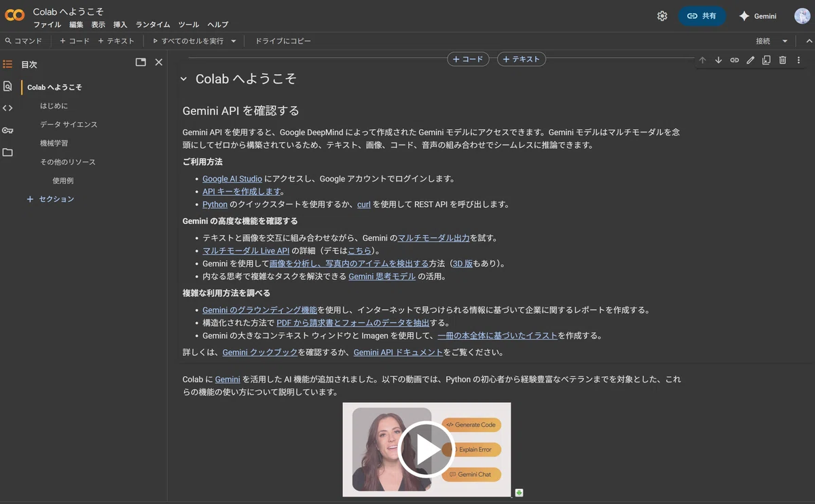815x504 pixels.
Task: Open the connection options dropdown arrow
Action: (x=785, y=41)
